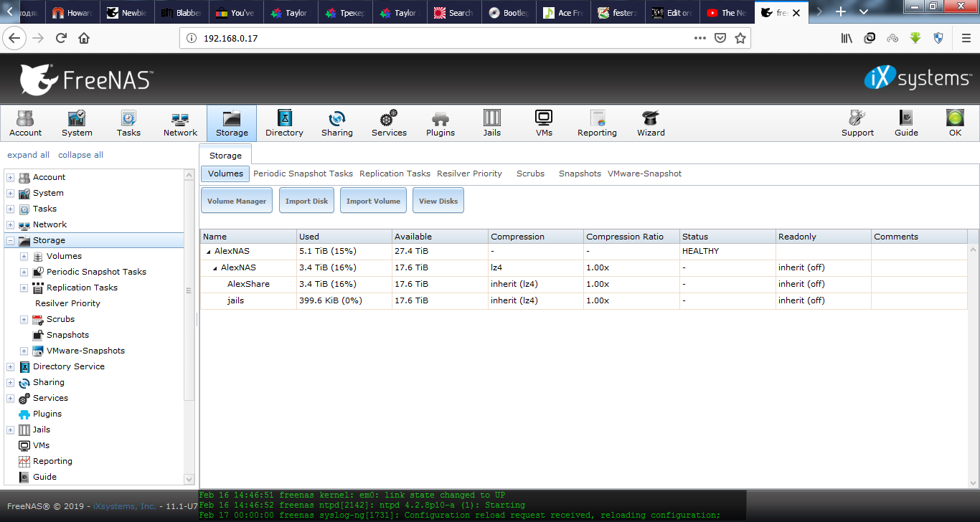Switch to the Snapshots tab

tap(580, 174)
